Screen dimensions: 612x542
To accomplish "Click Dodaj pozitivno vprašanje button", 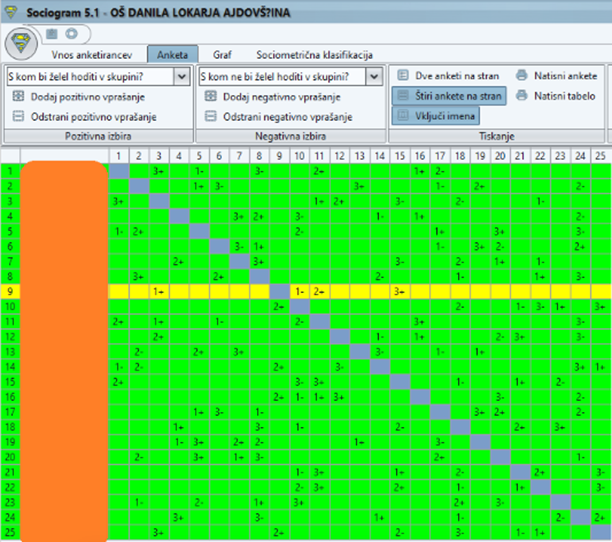I will [x=78, y=97].
